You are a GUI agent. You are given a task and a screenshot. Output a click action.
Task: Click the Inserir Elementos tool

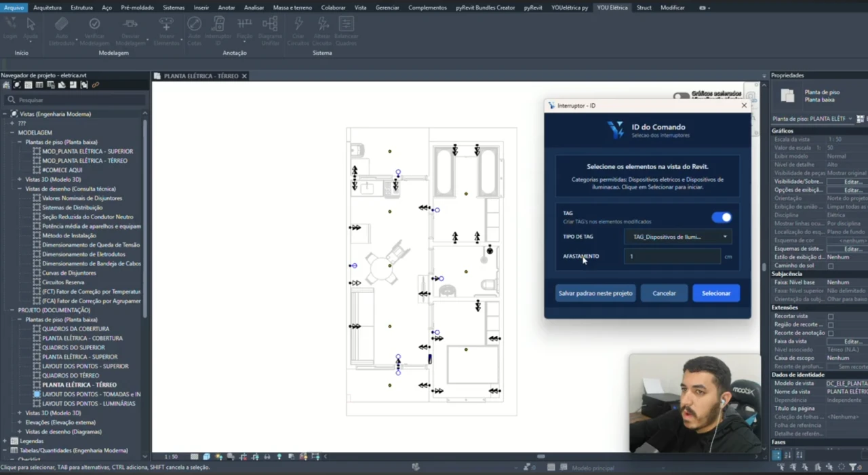pyautogui.click(x=166, y=31)
